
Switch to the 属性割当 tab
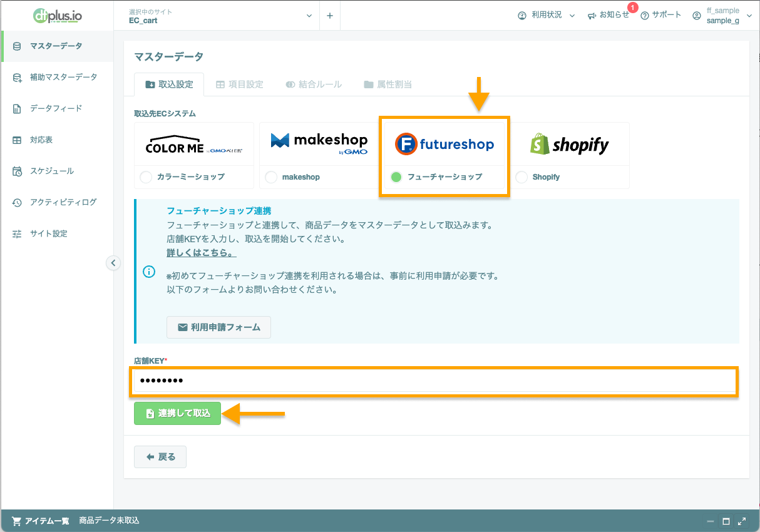click(388, 84)
